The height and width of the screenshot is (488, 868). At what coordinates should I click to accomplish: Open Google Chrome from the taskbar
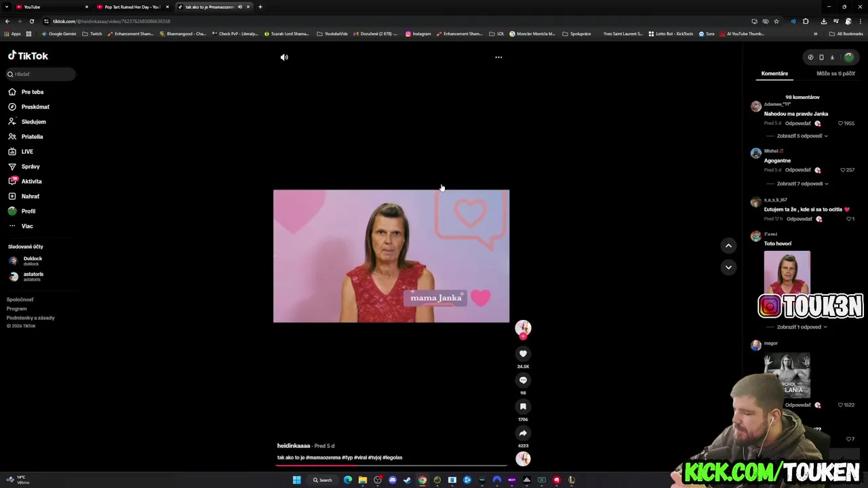tap(422, 480)
